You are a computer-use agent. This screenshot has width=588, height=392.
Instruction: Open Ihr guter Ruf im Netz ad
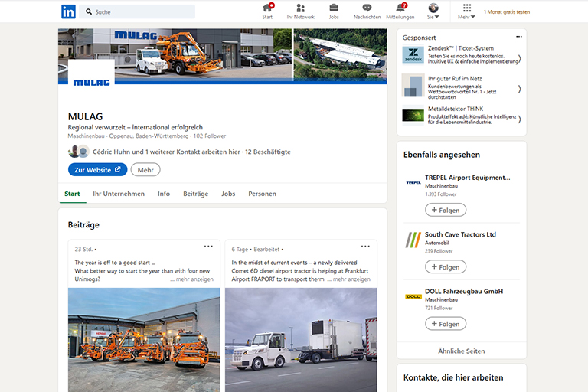click(x=455, y=79)
